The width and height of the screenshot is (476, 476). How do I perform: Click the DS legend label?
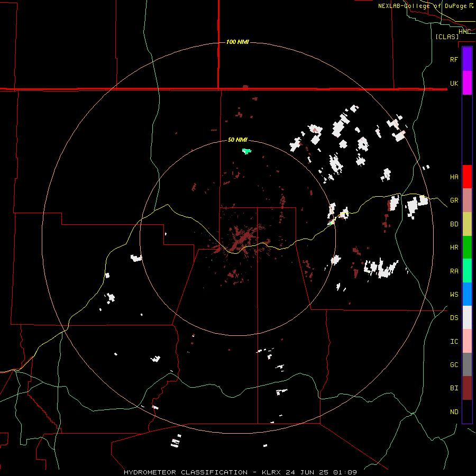(x=454, y=317)
